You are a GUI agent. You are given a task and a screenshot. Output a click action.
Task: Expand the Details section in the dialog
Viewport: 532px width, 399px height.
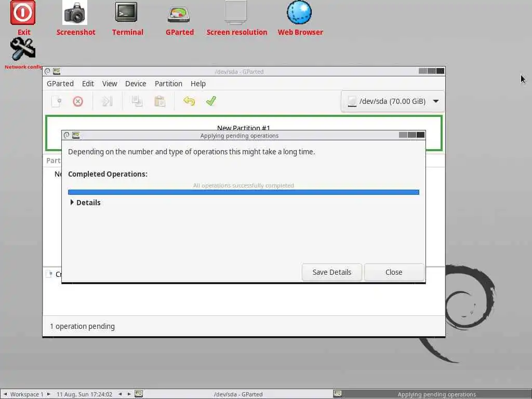(86, 203)
